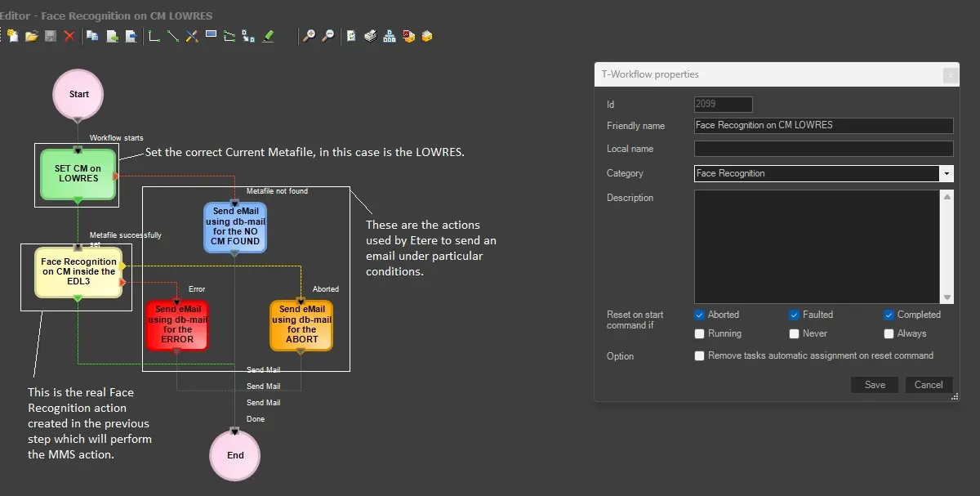The width and height of the screenshot is (980, 496).
Task: Uncheck the Aborted checkbox
Action: [700, 315]
